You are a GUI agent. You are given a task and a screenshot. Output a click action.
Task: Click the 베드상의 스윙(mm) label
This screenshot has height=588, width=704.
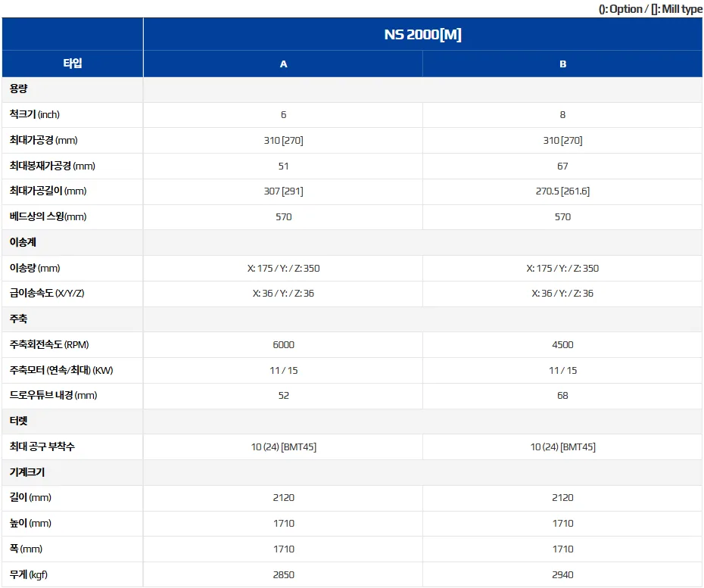pyautogui.click(x=48, y=216)
